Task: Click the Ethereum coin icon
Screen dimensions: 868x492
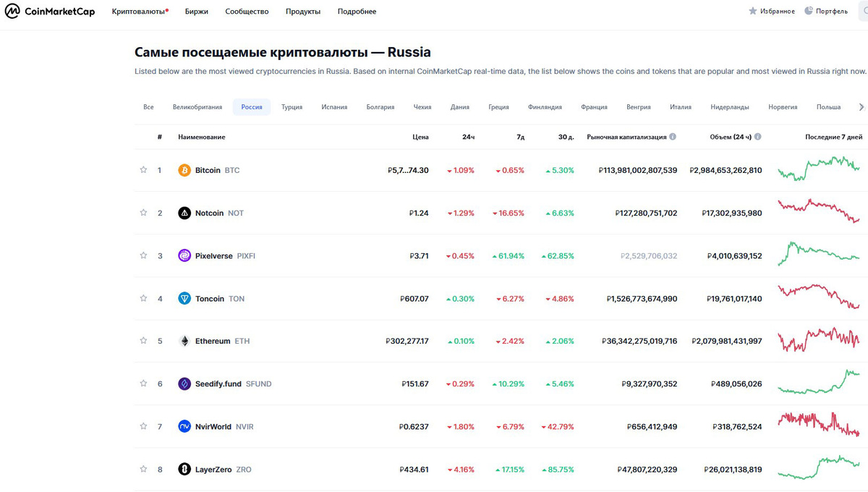Action: click(184, 342)
